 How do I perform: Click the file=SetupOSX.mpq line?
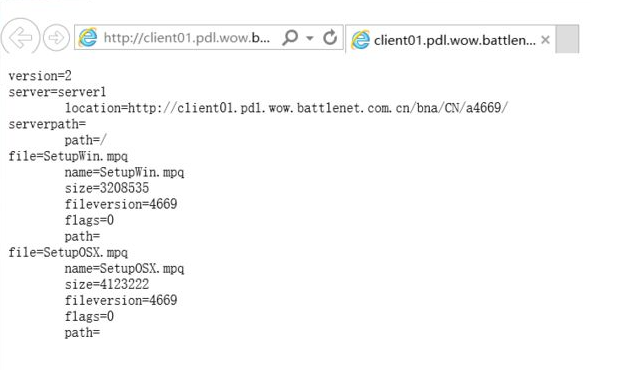point(68,253)
